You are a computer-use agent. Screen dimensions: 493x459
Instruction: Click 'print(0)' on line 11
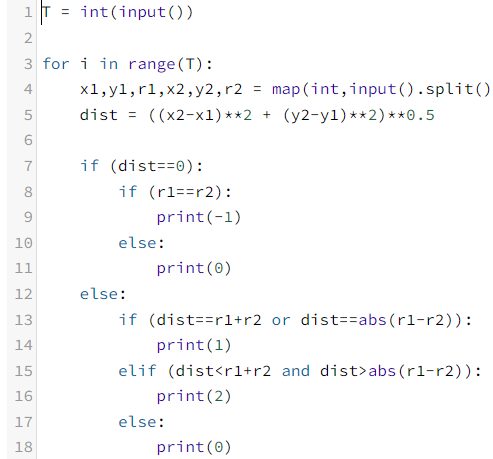[194, 268]
